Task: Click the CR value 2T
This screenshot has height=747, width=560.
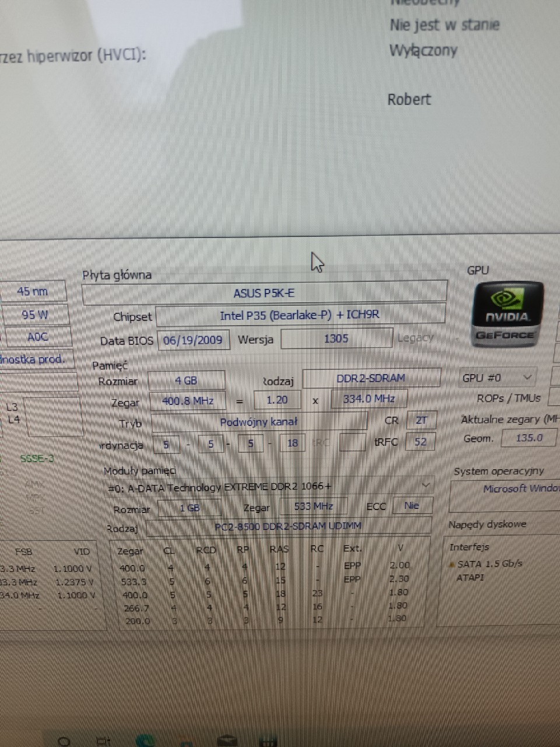Action: (421, 420)
